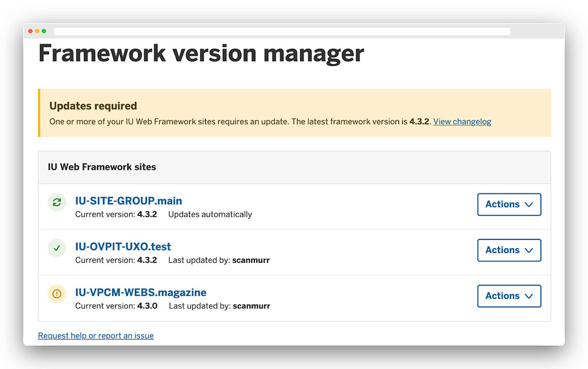588x369 pixels.
Task: Follow the View changelog link
Action: coord(462,122)
